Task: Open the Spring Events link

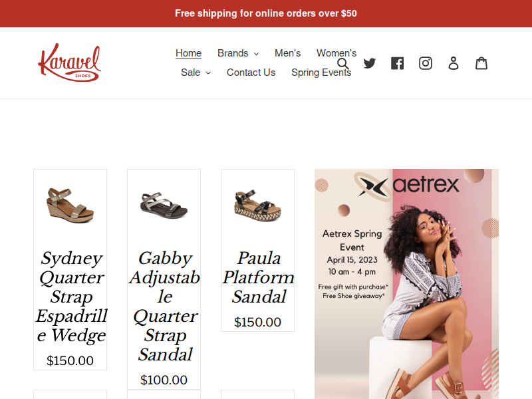Action: (321, 72)
